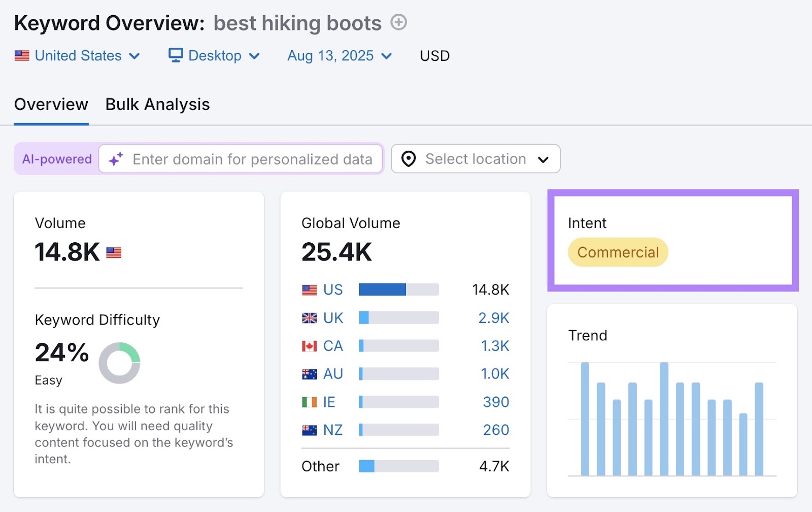812x512 pixels.
Task: Click the AI sparkle icon in the domain field
Action: (x=115, y=159)
